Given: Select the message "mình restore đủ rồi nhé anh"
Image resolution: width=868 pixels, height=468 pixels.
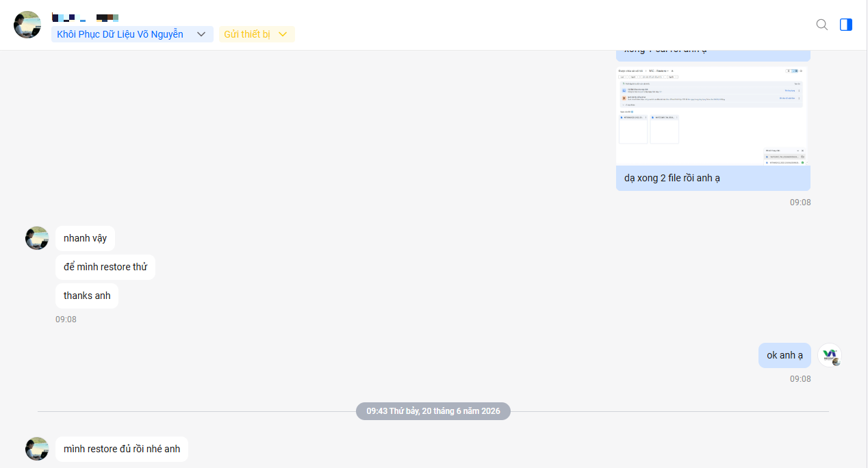Looking at the screenshot, I should tap(122, 449).
